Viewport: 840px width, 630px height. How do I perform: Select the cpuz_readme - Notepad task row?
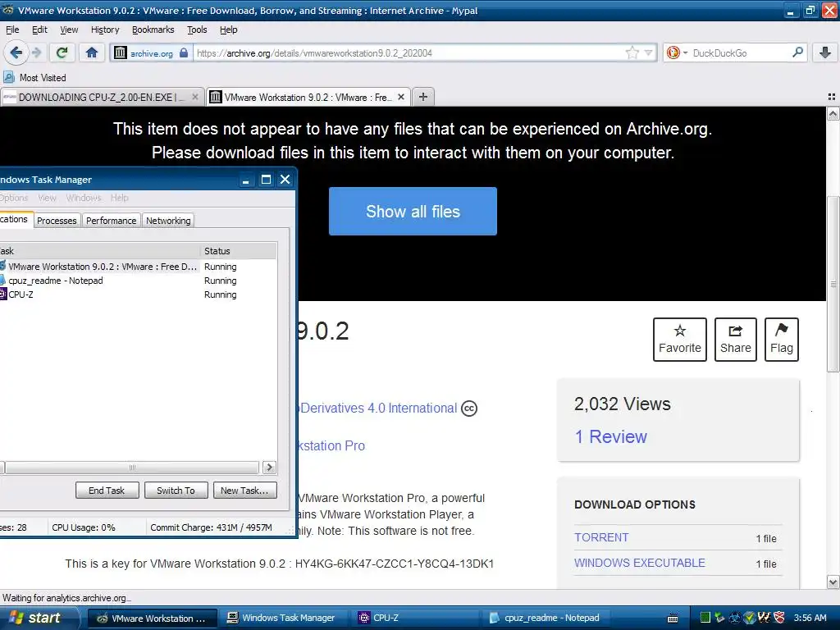[x=138, y=281]
